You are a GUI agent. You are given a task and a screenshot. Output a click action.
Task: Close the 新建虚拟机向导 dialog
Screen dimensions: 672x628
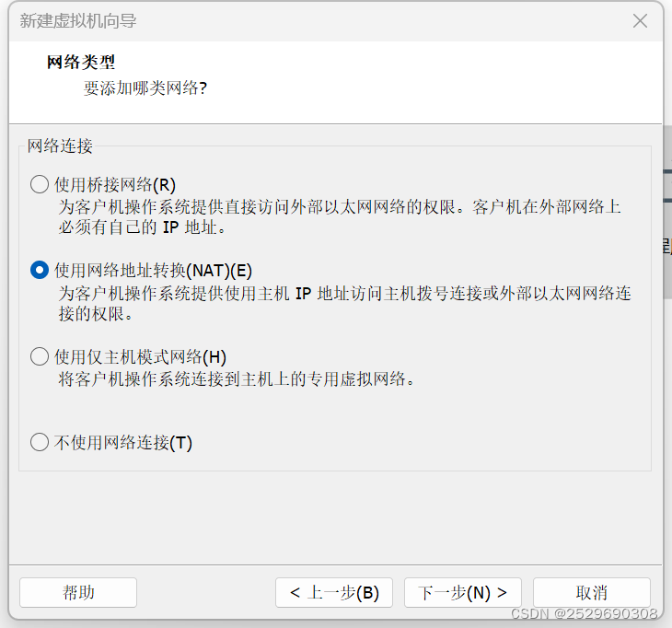coord(641,20)
